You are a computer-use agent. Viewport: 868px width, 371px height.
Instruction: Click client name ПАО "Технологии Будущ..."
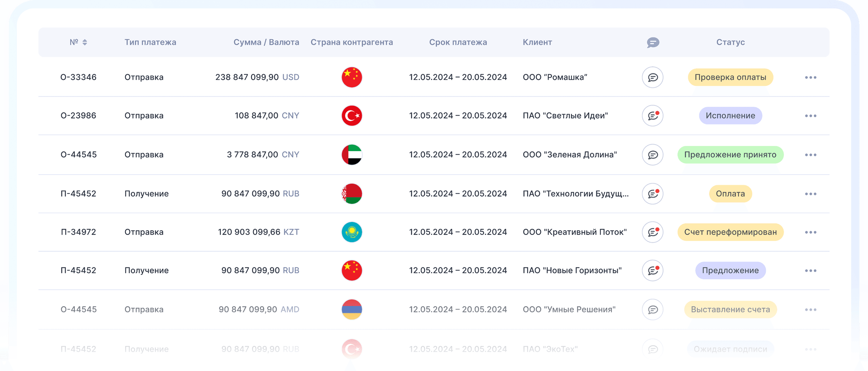pyautogui.click(x=576, y=194)
